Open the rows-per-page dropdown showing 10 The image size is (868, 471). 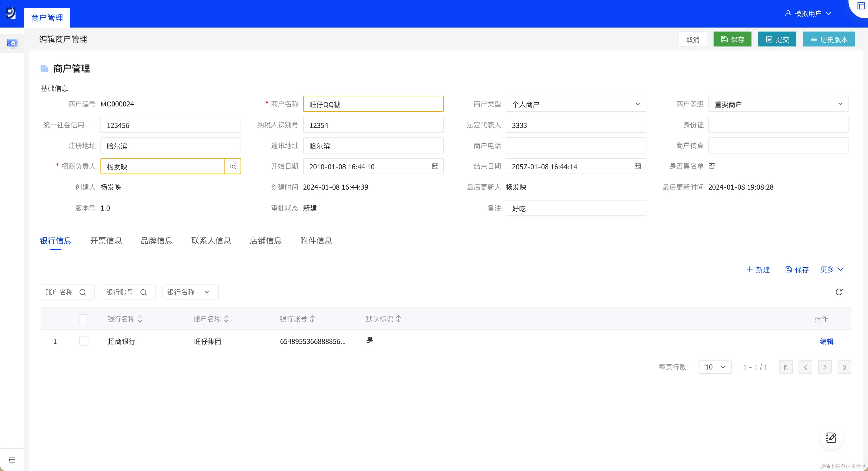[x=715, y=367]
